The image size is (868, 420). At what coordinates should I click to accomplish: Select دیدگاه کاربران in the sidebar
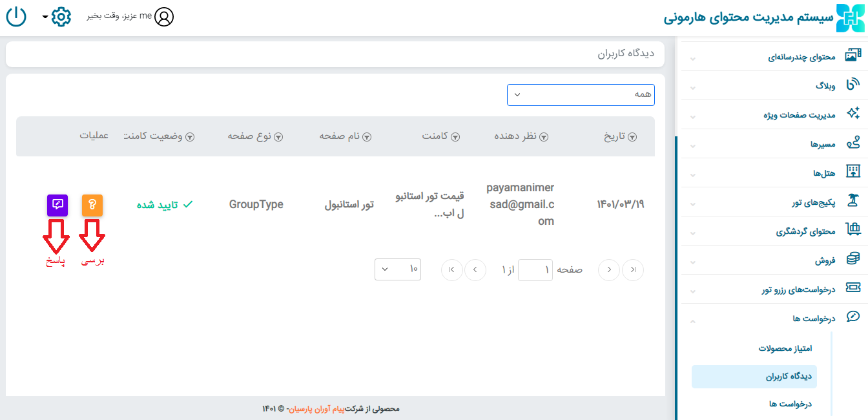click(x=754, y=376)
